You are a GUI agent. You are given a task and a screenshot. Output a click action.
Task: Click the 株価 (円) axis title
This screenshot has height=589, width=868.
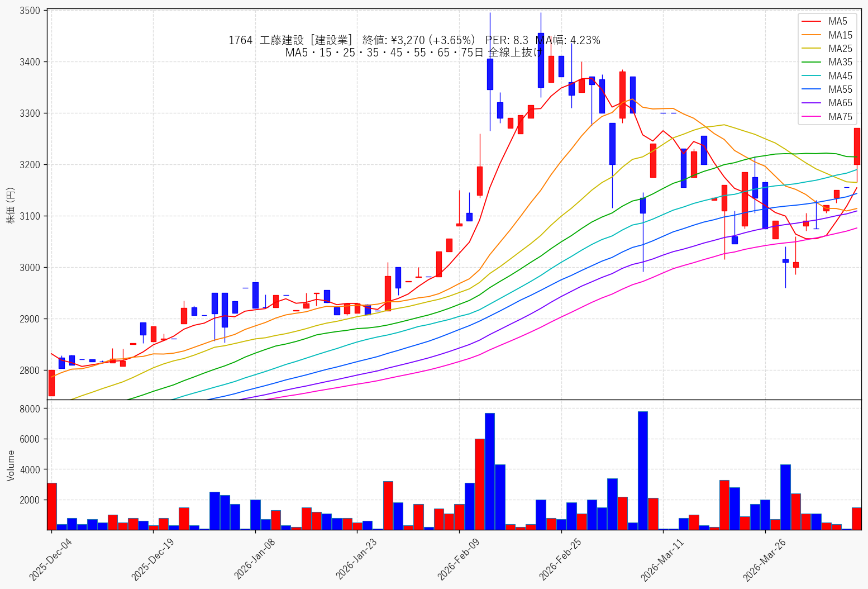11,206
